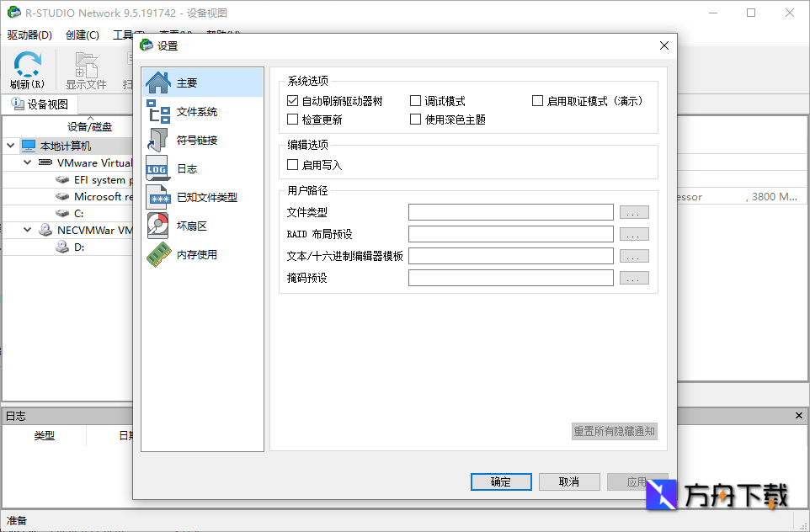Image resolution: width=810 pixels, height=532 pixels.
Task: Select the 已知文件类型 settings icon
Action: (158, 197)
